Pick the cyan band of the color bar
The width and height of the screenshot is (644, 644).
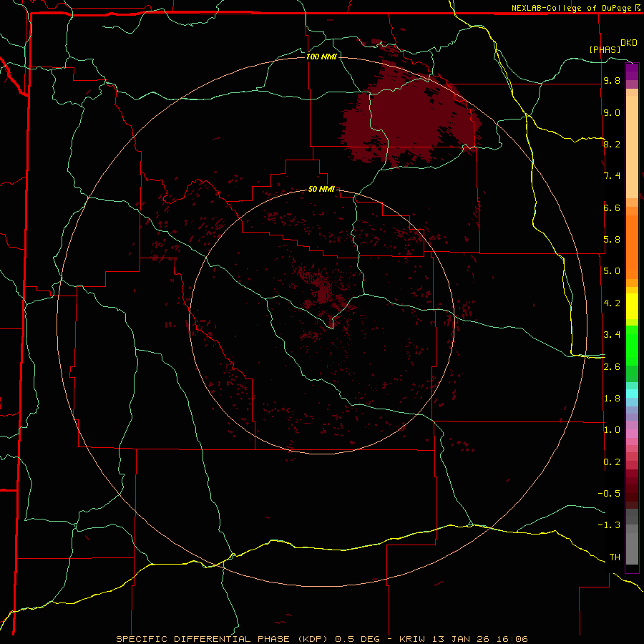(632, 394)
